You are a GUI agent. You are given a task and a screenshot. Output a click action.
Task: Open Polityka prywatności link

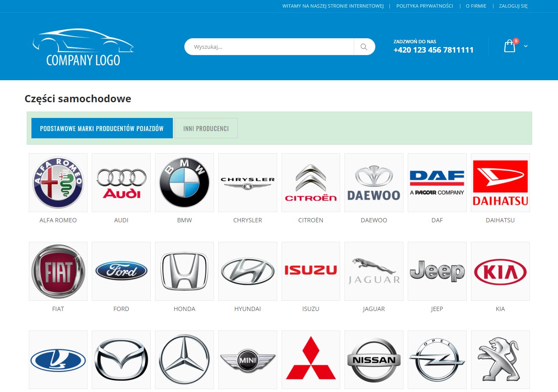pos(425,6)
